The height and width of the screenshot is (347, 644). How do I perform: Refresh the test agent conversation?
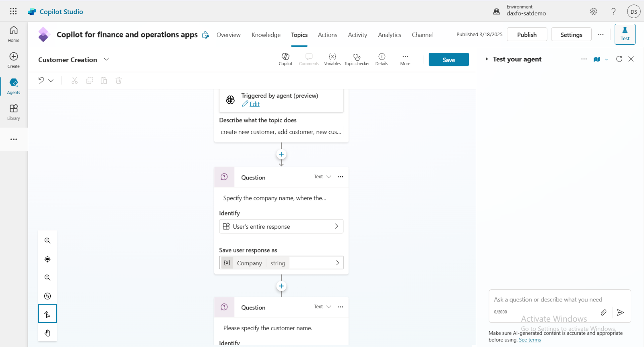pos(619,59)
